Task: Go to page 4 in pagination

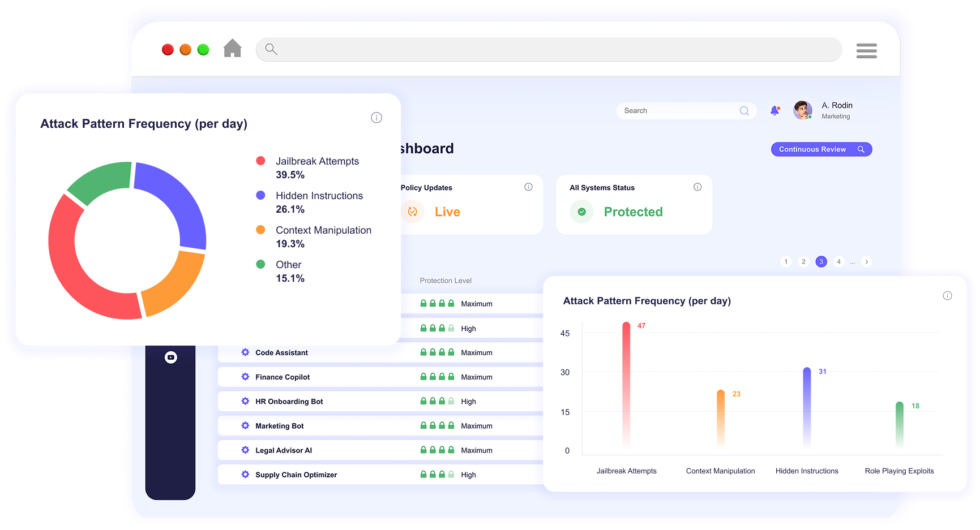Action: pos(838,262)
